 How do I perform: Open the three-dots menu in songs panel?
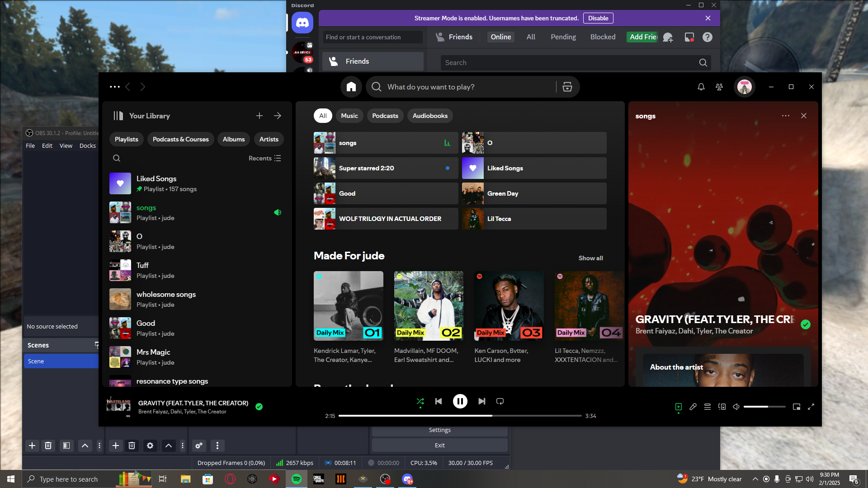786,116
